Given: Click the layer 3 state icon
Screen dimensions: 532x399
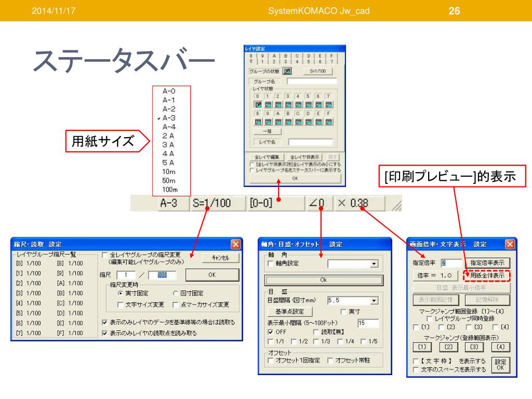Looking at the screenshot, I should (288, 104).
